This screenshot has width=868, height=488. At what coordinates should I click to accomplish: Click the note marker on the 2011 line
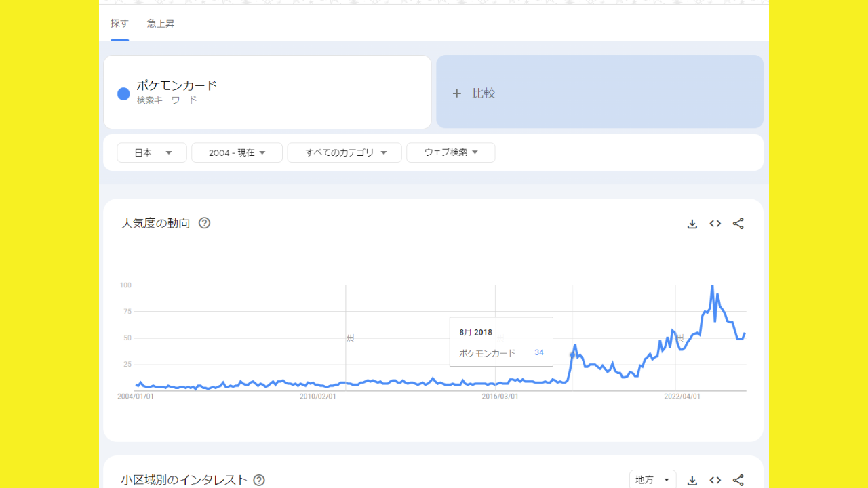coord(350,338)
